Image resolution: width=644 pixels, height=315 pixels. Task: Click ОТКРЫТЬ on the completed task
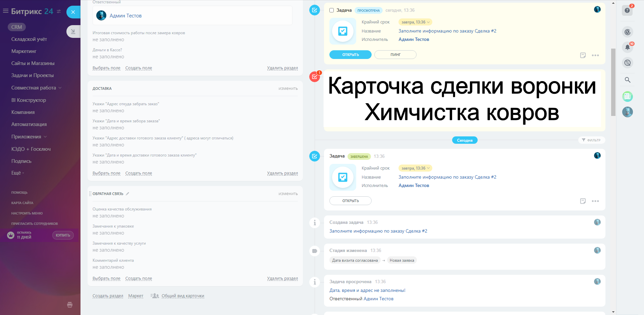[x=351, y=201]
